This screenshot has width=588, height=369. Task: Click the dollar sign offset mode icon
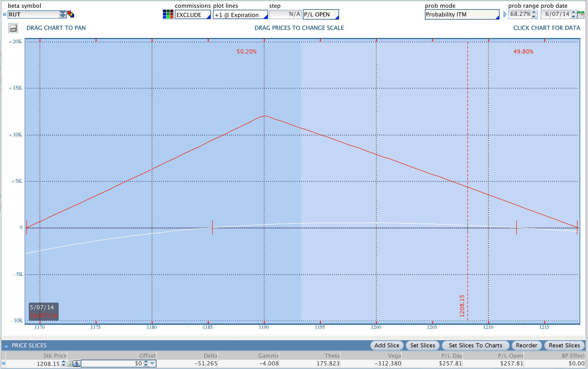click(x=77, y=364)
